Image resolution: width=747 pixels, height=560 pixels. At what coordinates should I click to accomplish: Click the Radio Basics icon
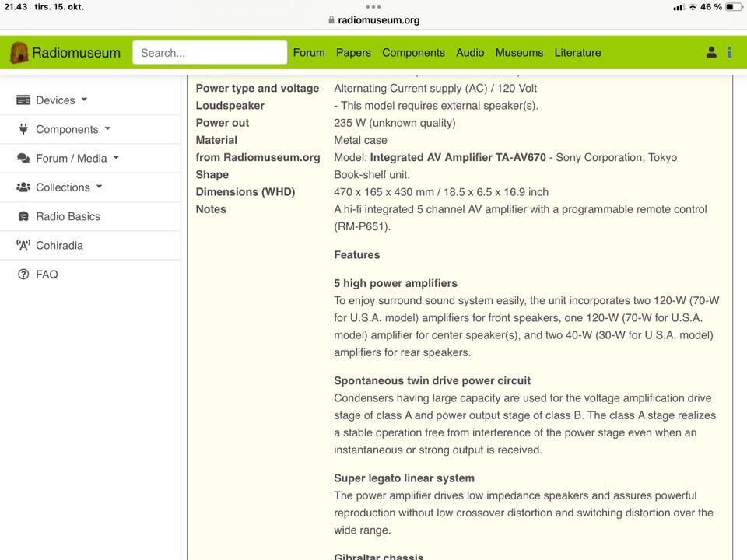[23, 216]
